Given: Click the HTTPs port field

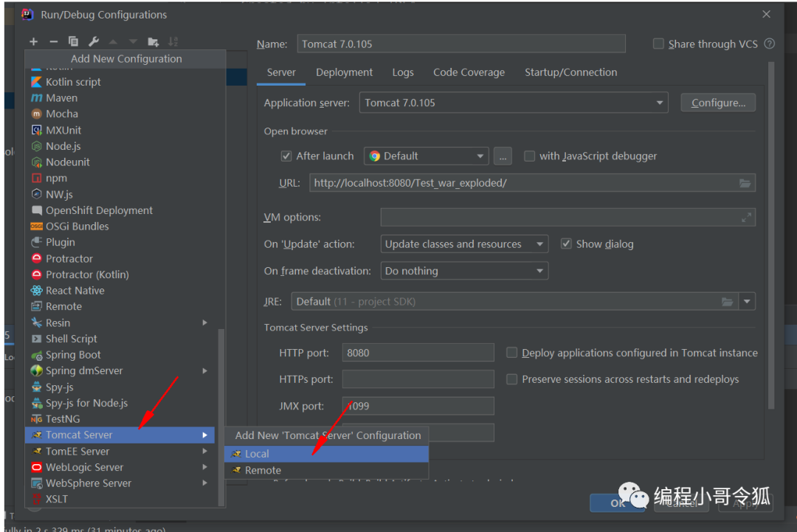Looking at the screenshot, I should 418,379.
